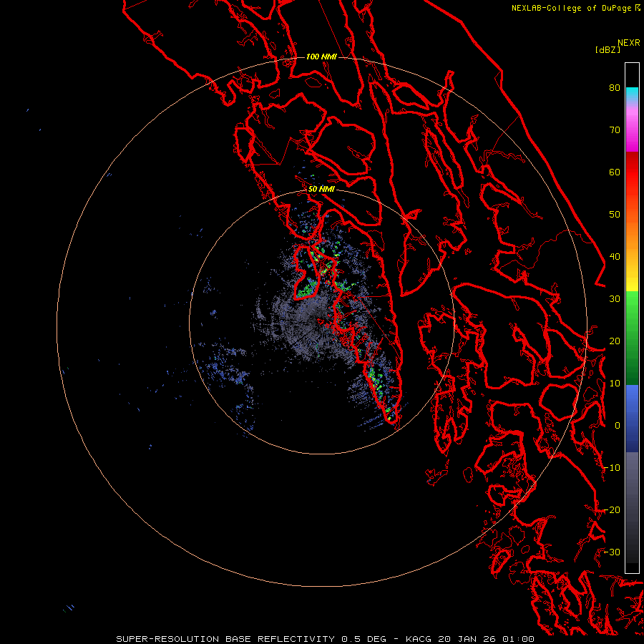
Task: Click the 80 value on the dBZ scale
Action: 615,87
